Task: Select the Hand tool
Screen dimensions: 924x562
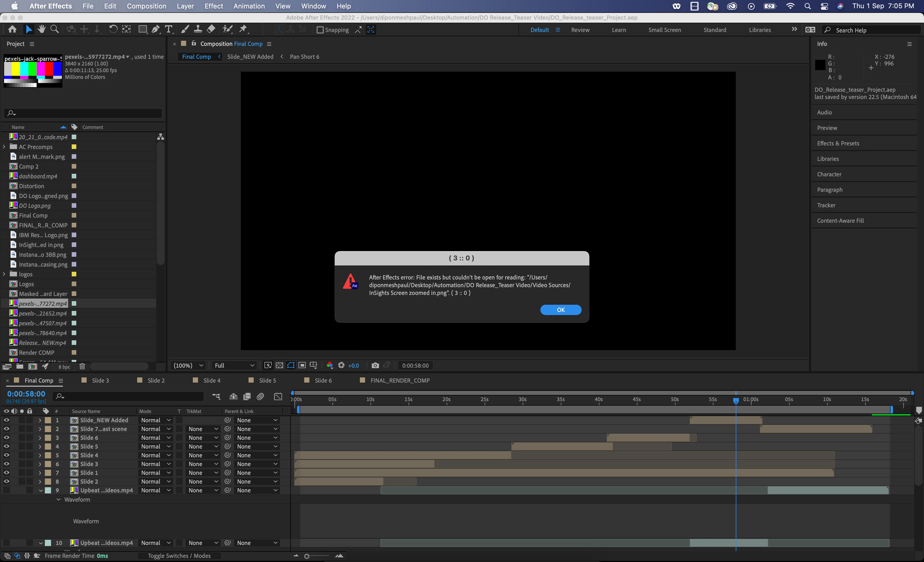Action: [x=42, y=29]
